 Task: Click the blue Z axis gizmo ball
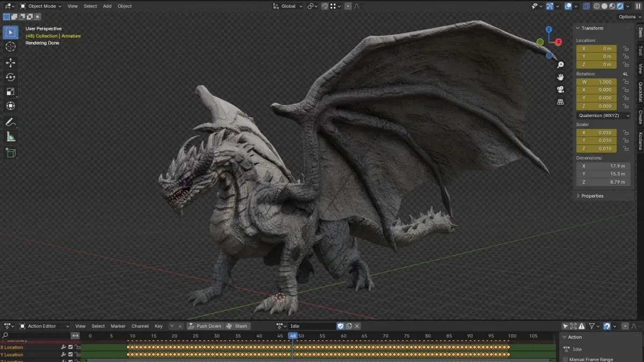coord(549,30)
